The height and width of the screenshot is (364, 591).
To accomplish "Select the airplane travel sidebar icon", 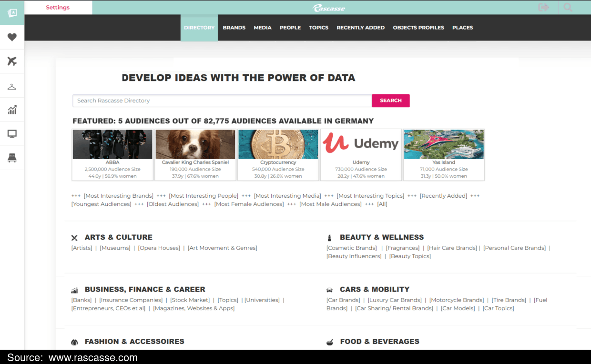I will pyautogui.click(x=12, y=61).
